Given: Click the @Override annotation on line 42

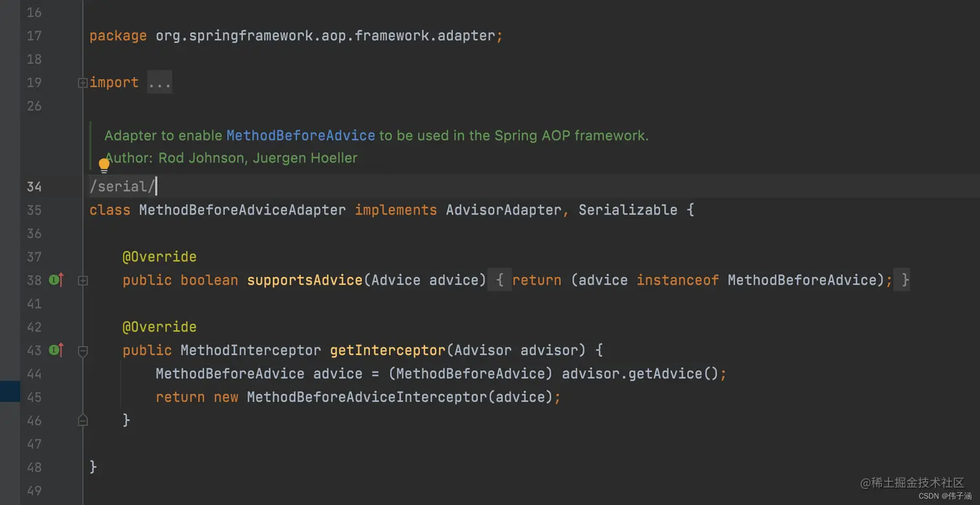Looking at the screenshot, I should point(159,327).
